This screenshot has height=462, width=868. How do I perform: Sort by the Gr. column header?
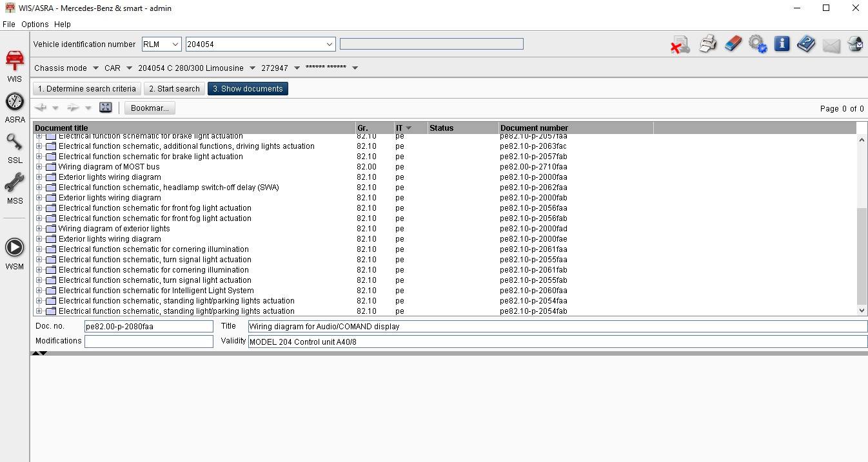(375, 128)
